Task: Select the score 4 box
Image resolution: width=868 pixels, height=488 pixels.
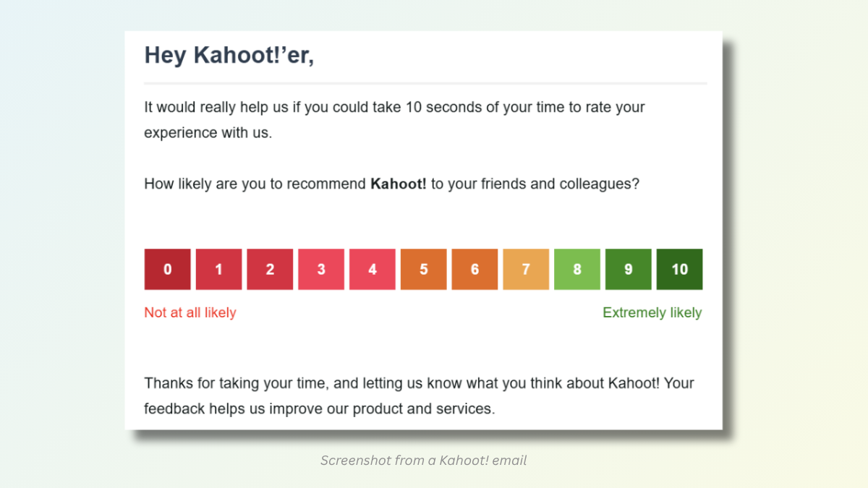Action: [x=373, y=270]
